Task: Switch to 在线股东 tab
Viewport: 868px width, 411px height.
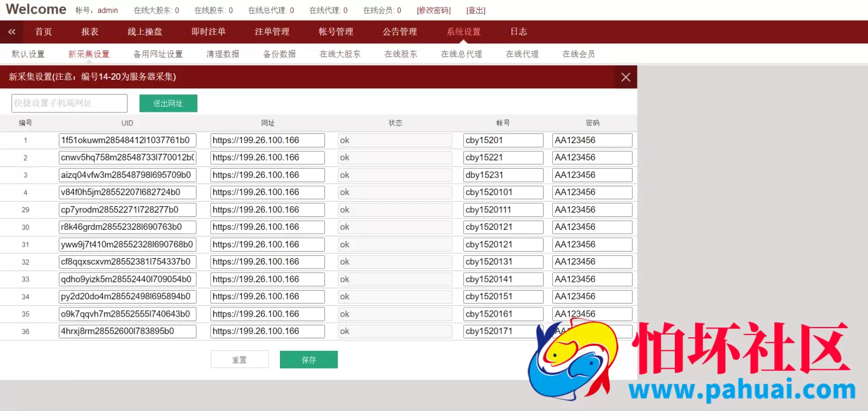Action: tap(401, 54)
